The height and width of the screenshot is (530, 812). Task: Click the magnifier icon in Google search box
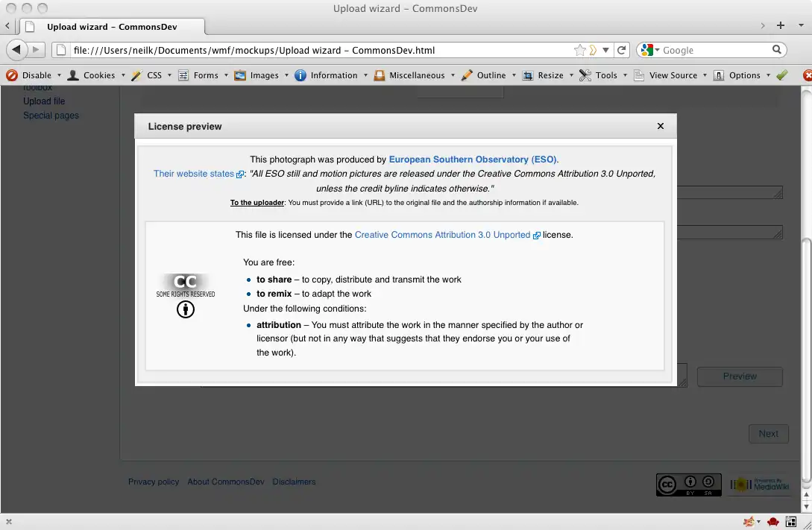coord(777,50)
